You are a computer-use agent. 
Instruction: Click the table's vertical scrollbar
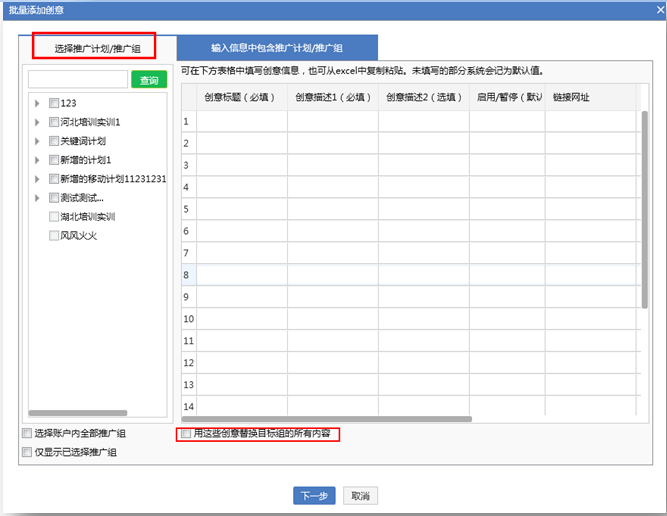click(645, 200)
